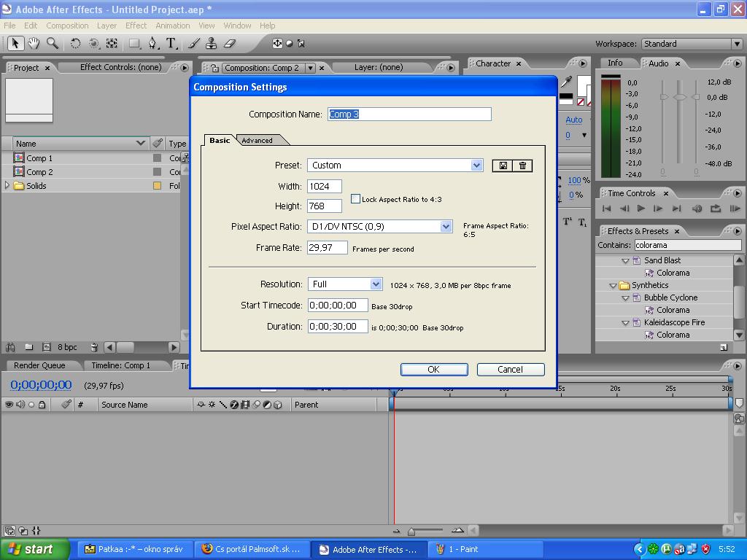The height and width of the screenshot is (560, 747).
Task: Click the Eraser tool icon
Action: click(230, 44)
